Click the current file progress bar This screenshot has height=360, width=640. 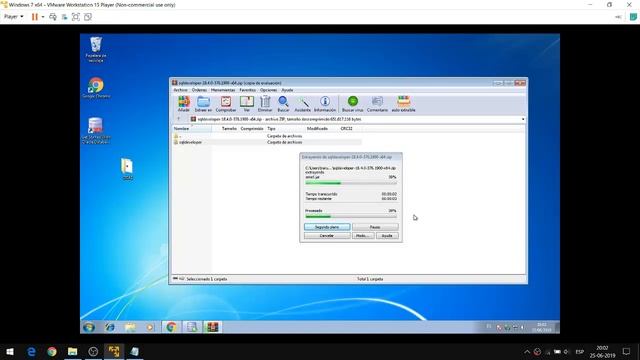tap(351, 183)
